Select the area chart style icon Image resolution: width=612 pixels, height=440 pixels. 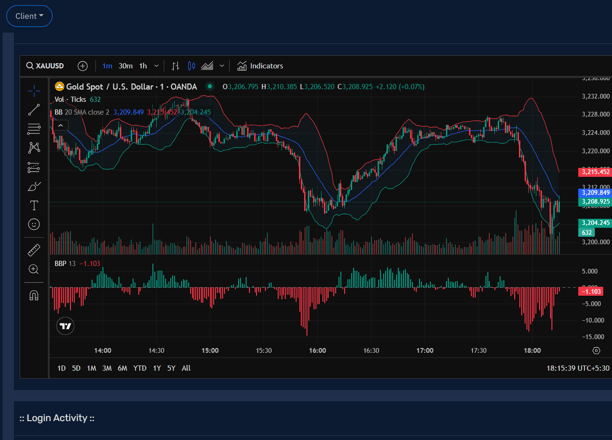[x=207, y=66]
